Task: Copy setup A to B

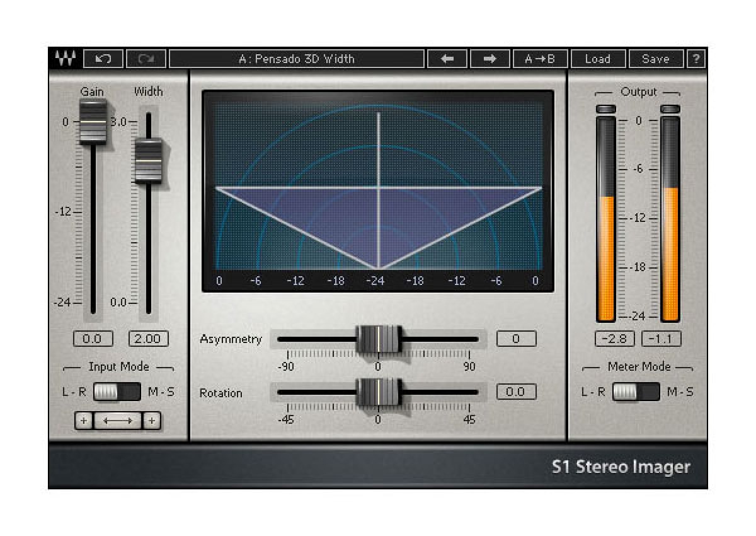Action: click(x=540, y=59)
